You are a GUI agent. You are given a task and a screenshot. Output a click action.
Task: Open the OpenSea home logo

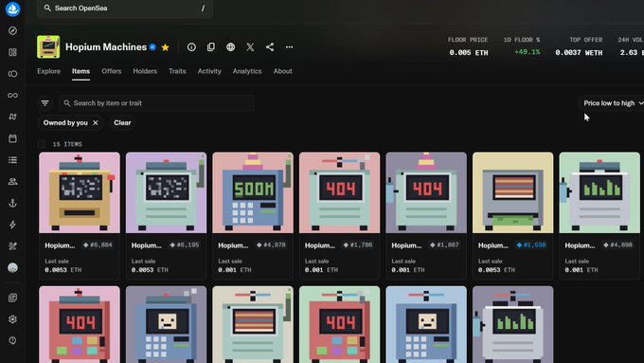point(12,9)
